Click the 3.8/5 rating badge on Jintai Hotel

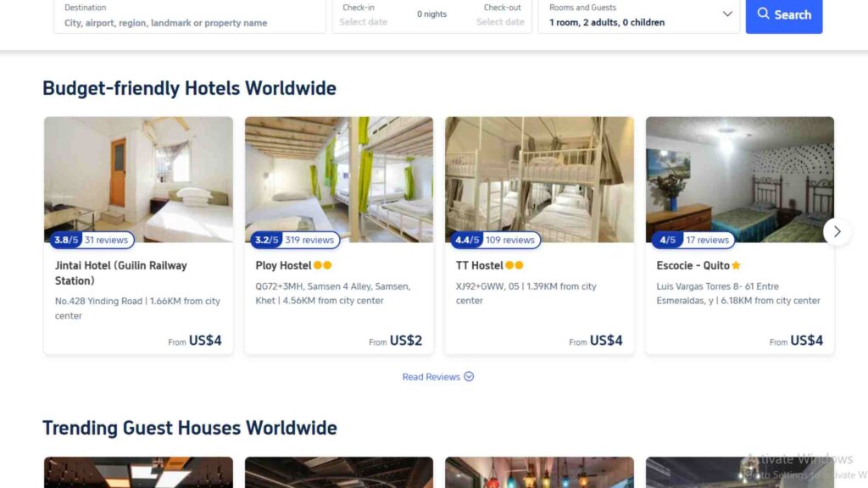point(66,240)
